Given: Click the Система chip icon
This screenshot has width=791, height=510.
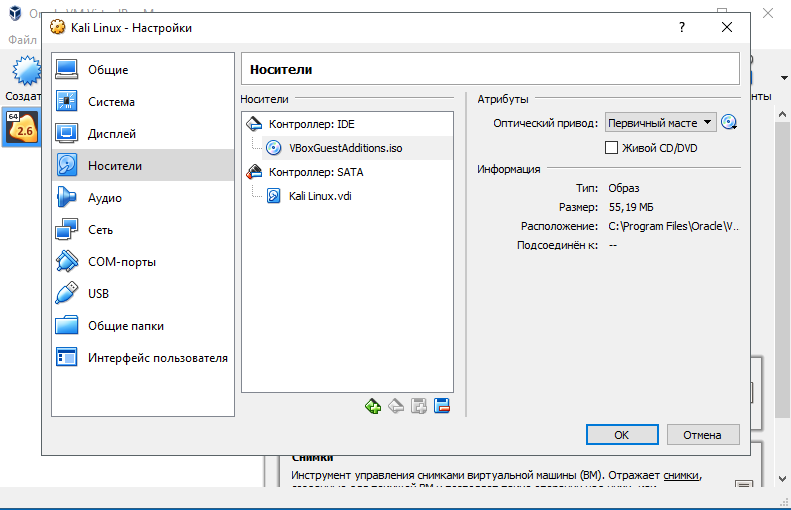Looking at the screenshot, I should coord(67,101).
